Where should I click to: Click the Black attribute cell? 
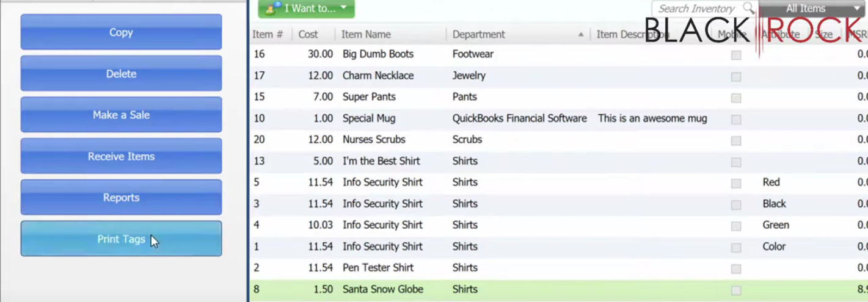[x=775, y=204]
